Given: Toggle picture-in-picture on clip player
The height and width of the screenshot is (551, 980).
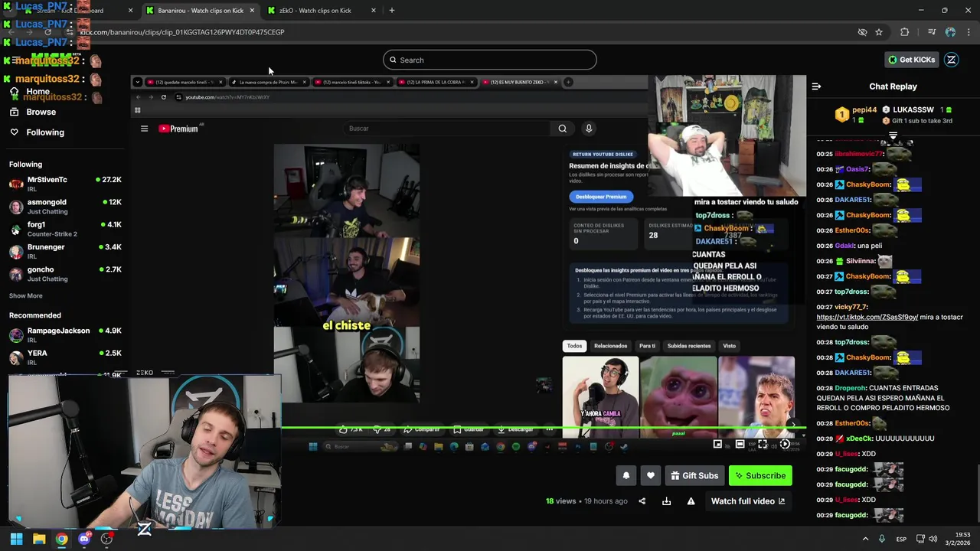Looking at the screenshot, I should pos(717,444).
